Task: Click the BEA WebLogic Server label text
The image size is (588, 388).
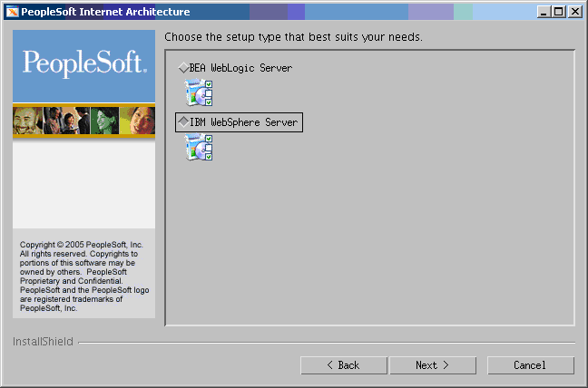Action: click(240, 68)
